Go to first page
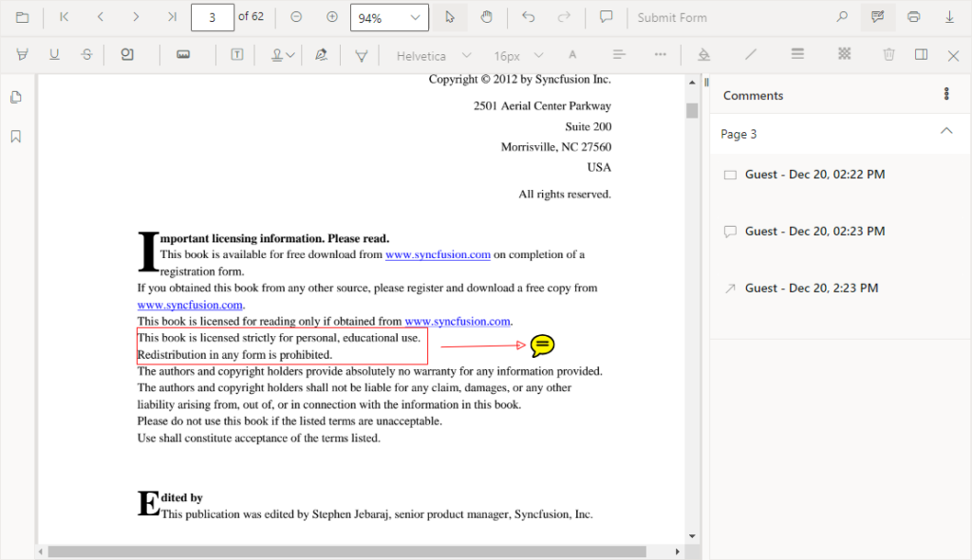This screenshot has height=560, width=972. tap(64, 17)
